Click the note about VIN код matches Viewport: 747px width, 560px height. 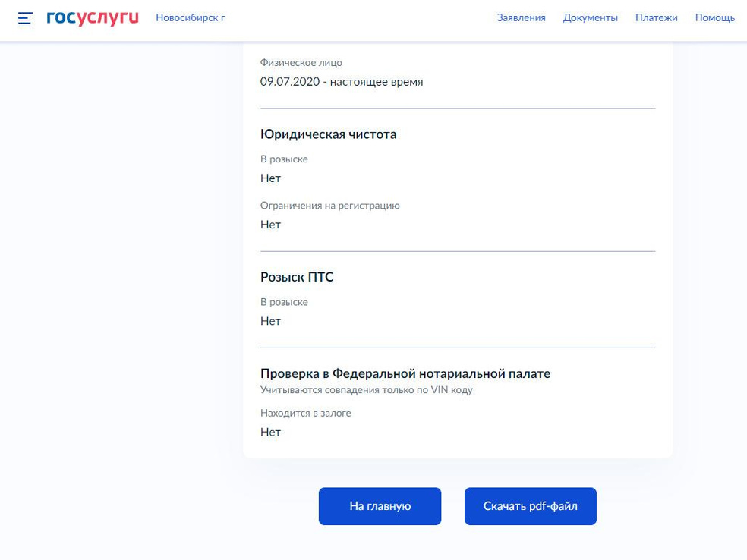click(366, 390)
